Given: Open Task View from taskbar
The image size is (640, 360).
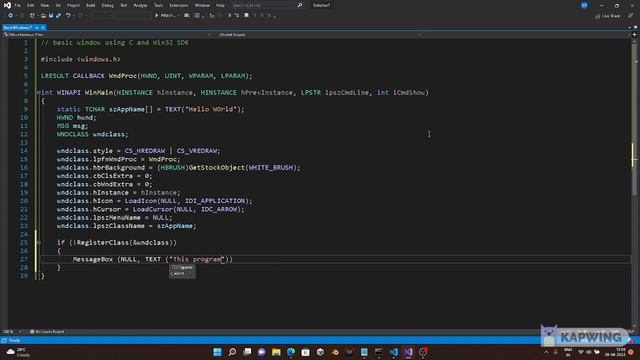Looking at the screenshot, I should coord(247,352).
